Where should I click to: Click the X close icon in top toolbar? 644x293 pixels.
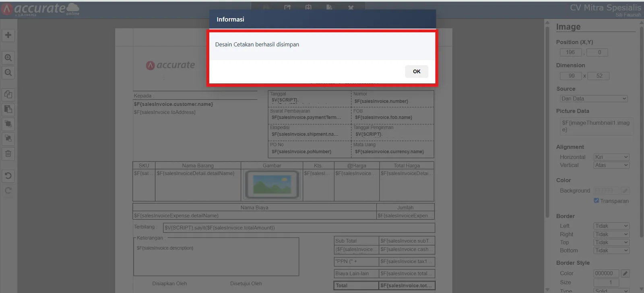click(351, 8)
